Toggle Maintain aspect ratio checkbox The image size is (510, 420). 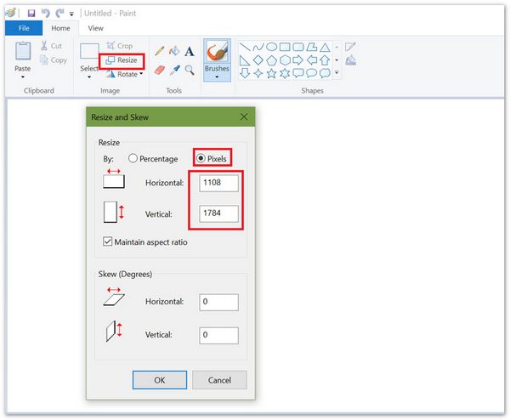[x=107, y=241]
